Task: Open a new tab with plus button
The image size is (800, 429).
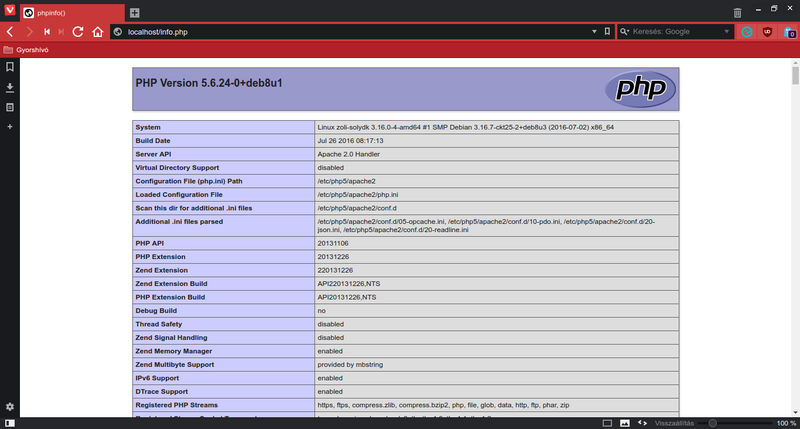Action: click(x=135, y=13)
